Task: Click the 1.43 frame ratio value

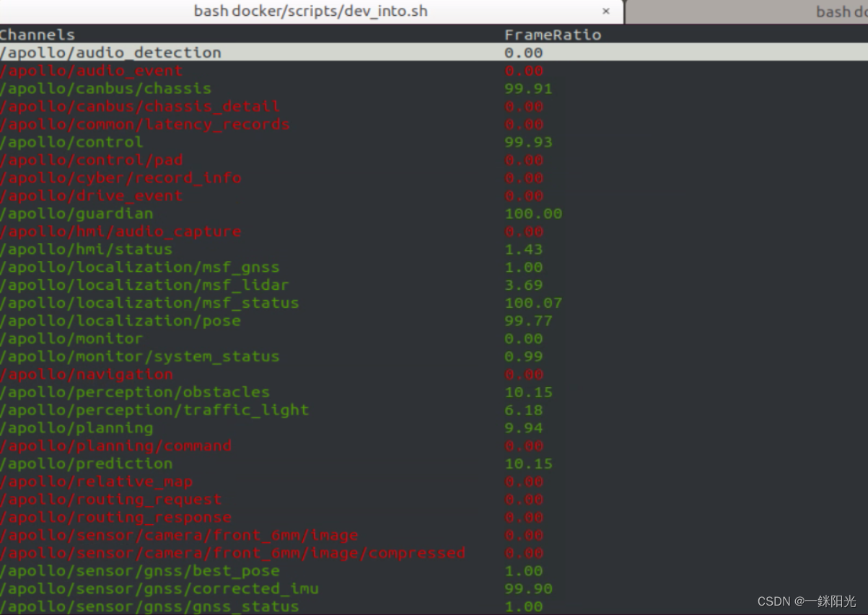Action: (524, 249)
